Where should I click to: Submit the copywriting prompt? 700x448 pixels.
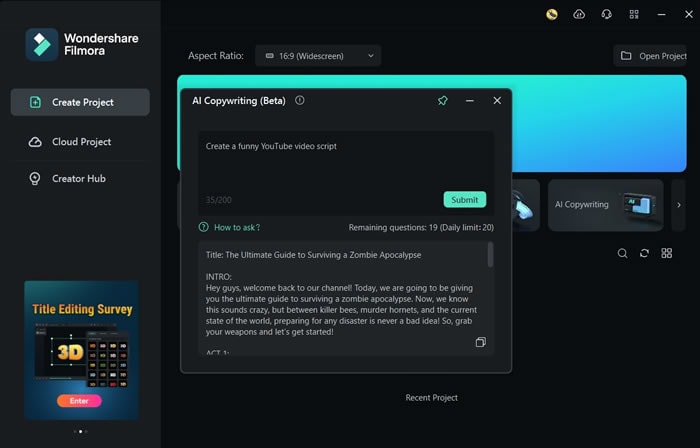[x=465, y=199]
